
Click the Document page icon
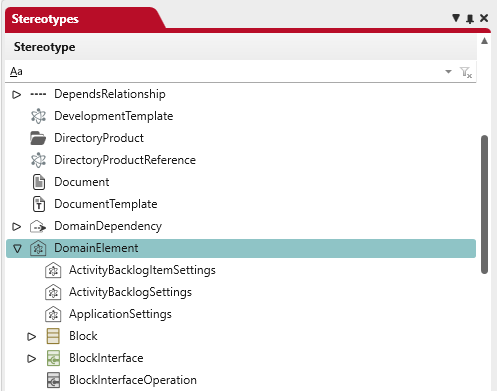tap(39, 182)
